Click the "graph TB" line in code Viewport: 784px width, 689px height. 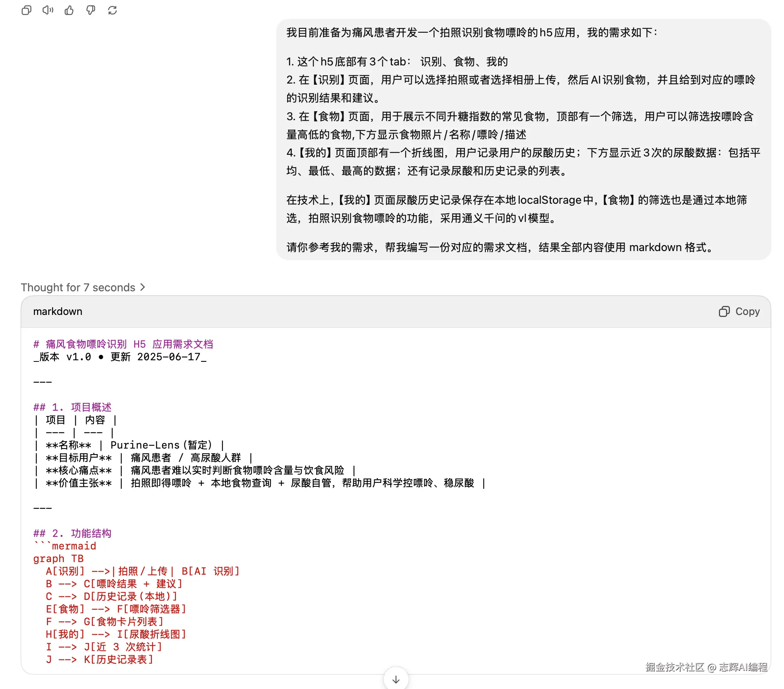coord(58,559)
